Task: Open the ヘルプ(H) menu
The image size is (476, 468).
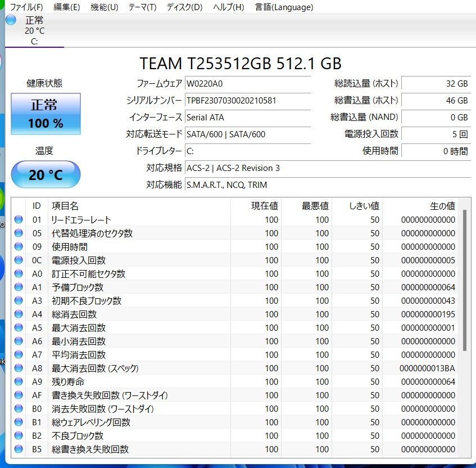Action: [229, 7]
